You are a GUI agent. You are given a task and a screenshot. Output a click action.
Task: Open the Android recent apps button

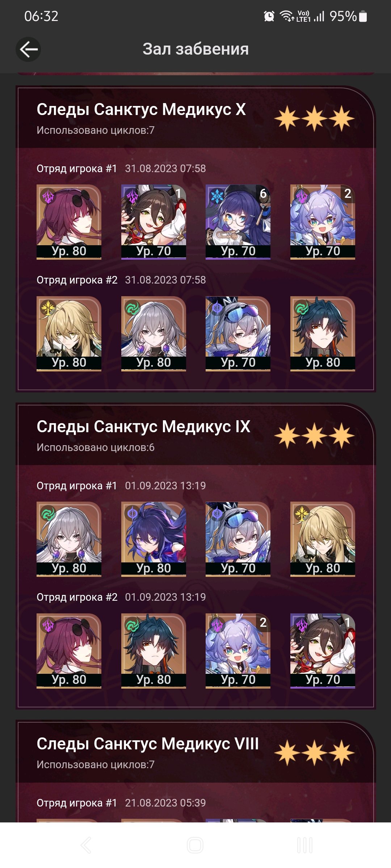click(305, 845)
